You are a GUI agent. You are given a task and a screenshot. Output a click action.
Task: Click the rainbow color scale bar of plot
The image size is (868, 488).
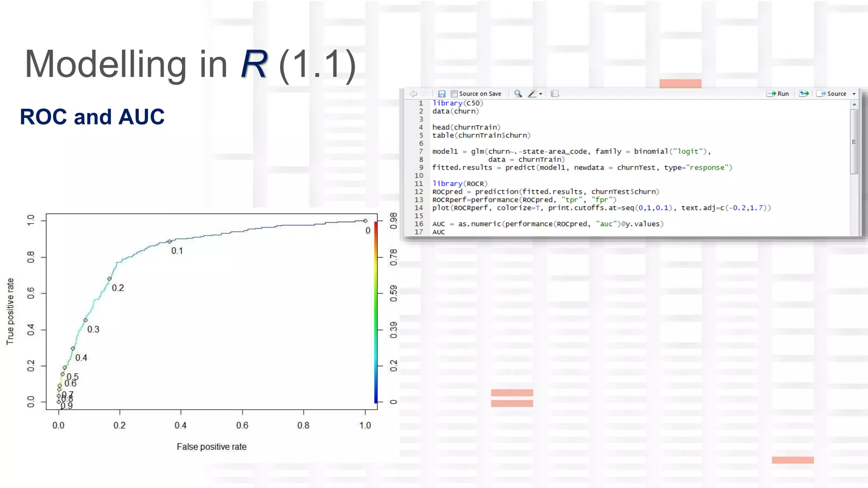point(376,311)
